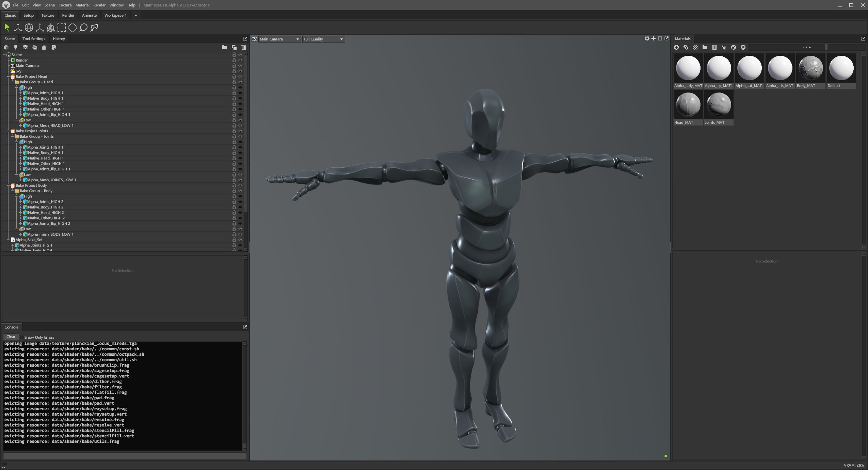The width and height of the screenshot is (868, 470).
Task: Toggle visibility of Bake Project Joints
Action: coord(240,131)
